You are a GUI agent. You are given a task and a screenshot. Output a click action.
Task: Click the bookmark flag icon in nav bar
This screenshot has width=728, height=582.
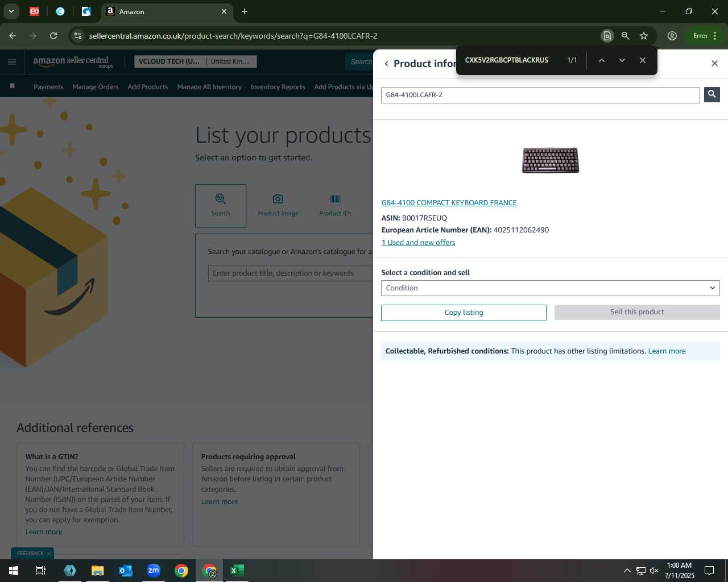[x=13, y=86]
